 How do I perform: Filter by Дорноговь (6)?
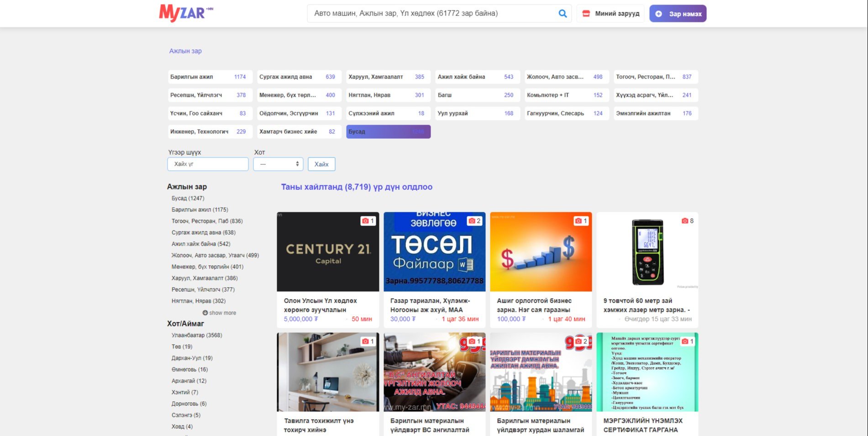tap(189, 404)
